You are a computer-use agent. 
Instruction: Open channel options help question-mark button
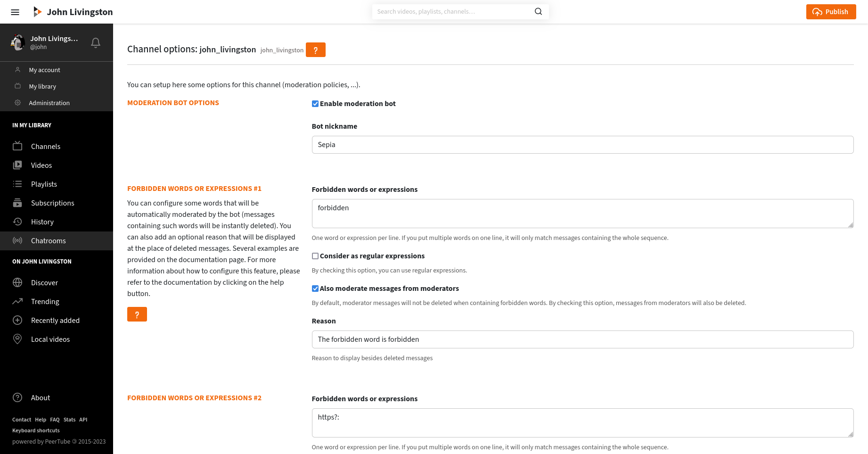315,50
